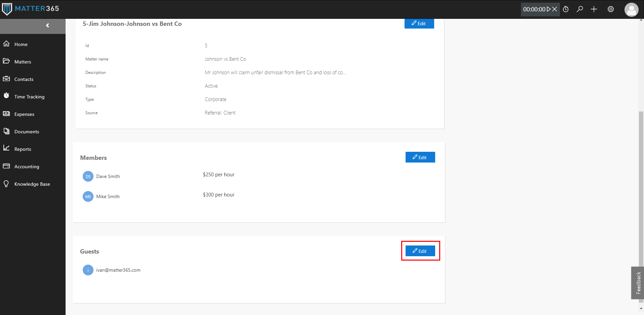
Task: Open settings gear icon
Action: [611, 9]
